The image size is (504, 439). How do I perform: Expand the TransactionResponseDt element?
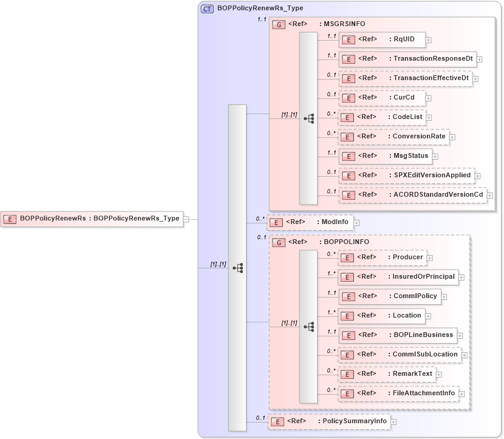[x=479, y=59]
